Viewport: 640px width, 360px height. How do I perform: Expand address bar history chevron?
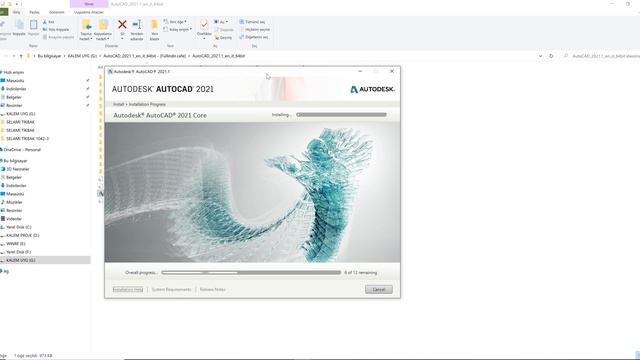(x=540, y=56)
